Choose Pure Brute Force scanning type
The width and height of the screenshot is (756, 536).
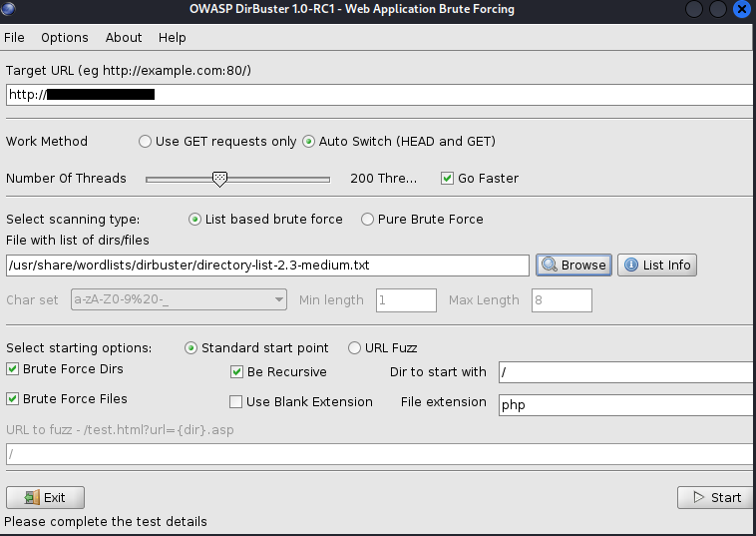(x=368, y=220)
